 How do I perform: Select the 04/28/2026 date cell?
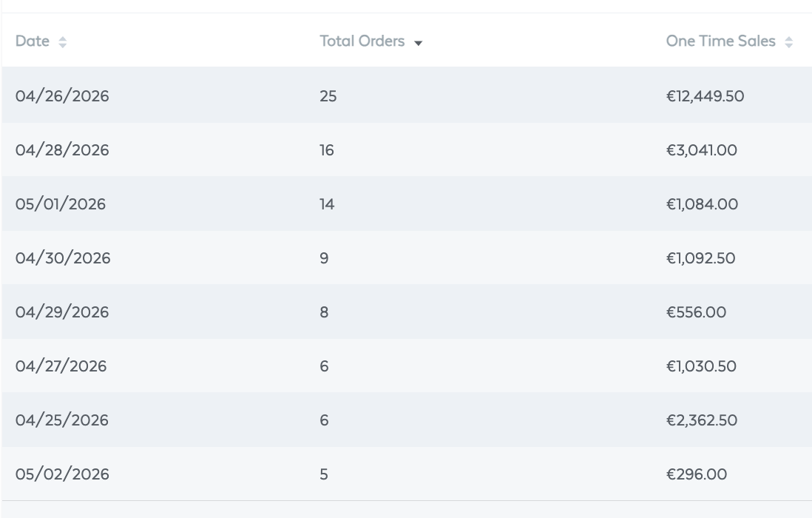coord(62,150)
